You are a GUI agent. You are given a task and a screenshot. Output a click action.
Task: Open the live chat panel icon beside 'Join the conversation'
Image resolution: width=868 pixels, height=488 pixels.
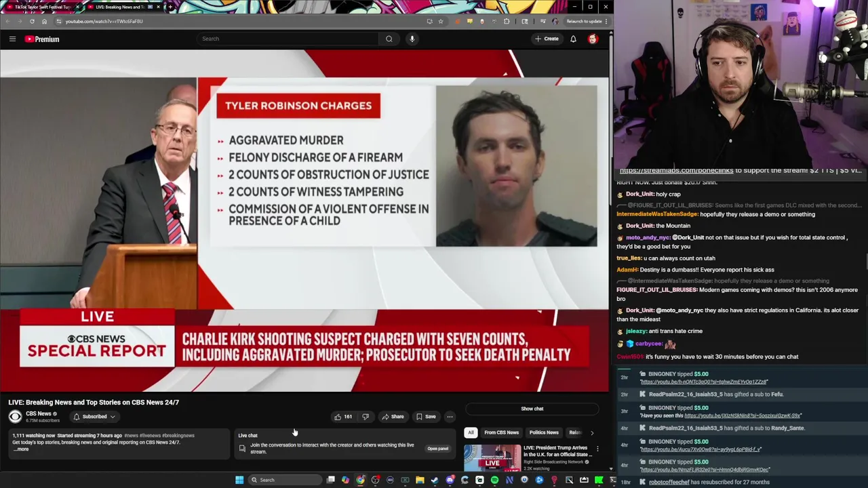point(242,448)
